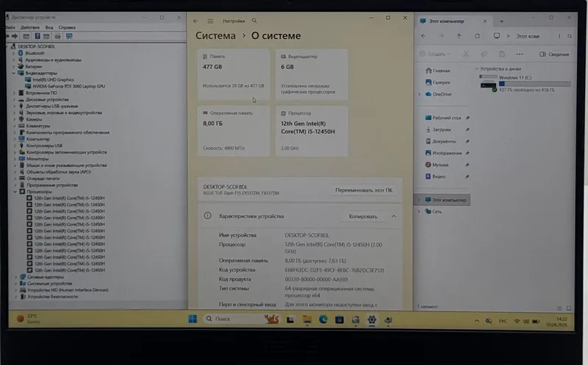Open Документы in File Explorer sidebar
Screen dimensions: 588x365
pyautogui.click(x=440, y=141)
